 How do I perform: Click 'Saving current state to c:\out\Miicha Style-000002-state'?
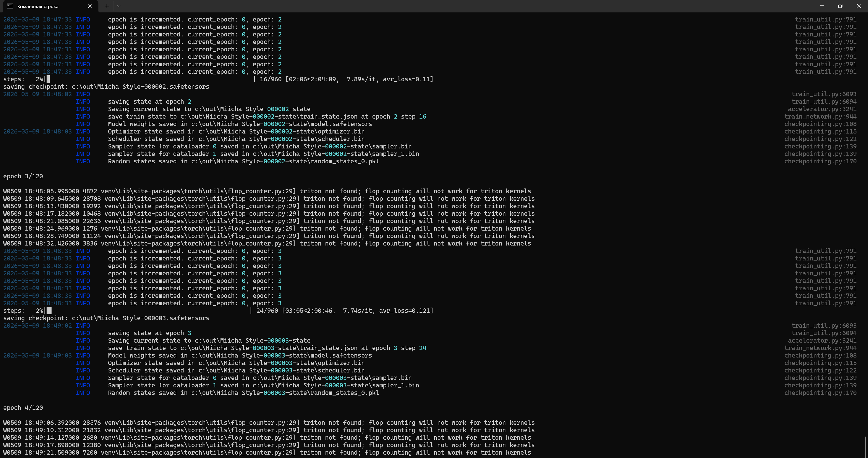pos(209,109)
